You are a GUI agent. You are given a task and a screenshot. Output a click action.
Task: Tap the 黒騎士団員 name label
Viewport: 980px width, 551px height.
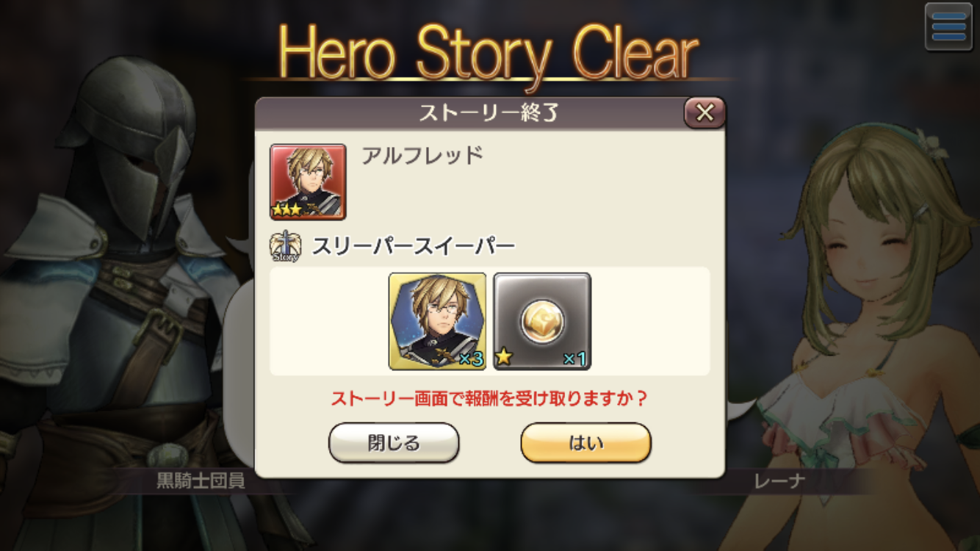point(201,481)
